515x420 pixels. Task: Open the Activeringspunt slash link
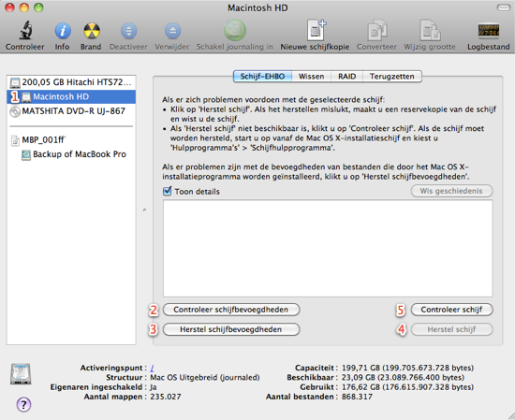[152, 368]
